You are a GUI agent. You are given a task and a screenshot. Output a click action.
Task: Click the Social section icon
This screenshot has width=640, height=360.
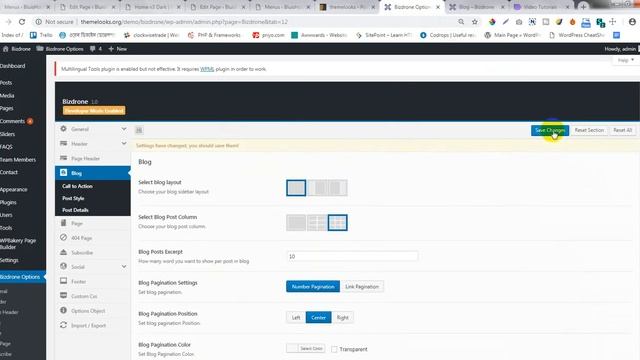click(63, 266)
